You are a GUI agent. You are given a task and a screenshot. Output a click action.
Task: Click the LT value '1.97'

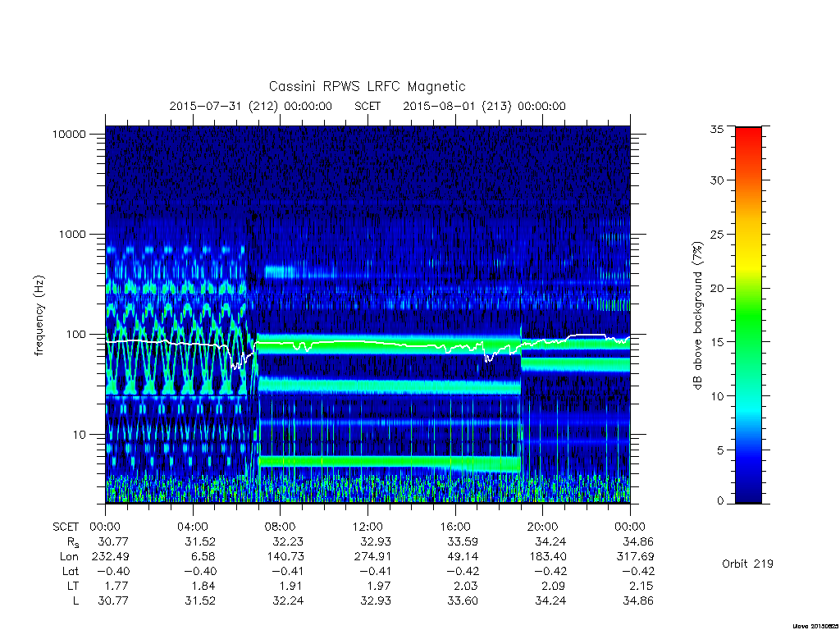pyautogui.click(x=379, y=586)
